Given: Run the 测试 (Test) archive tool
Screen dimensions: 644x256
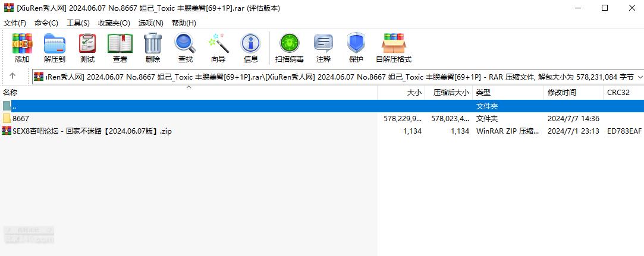Looking at the screenshot, I should pyautogui.click(x=87, y=43).
